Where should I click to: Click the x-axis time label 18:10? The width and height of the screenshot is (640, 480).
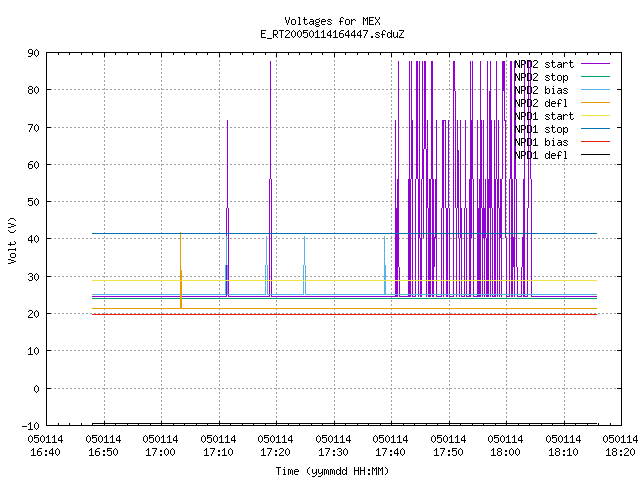pos(564,452)
